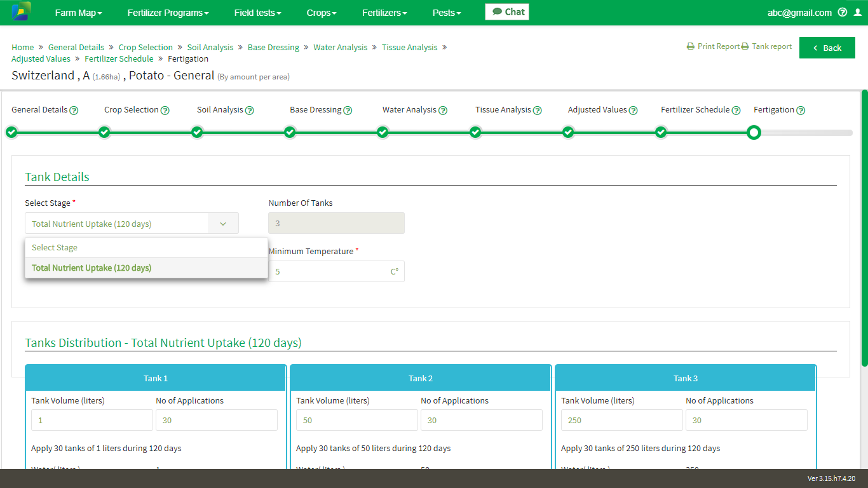
Task: Open the Farm Map menu
Action: pos(78,13)
